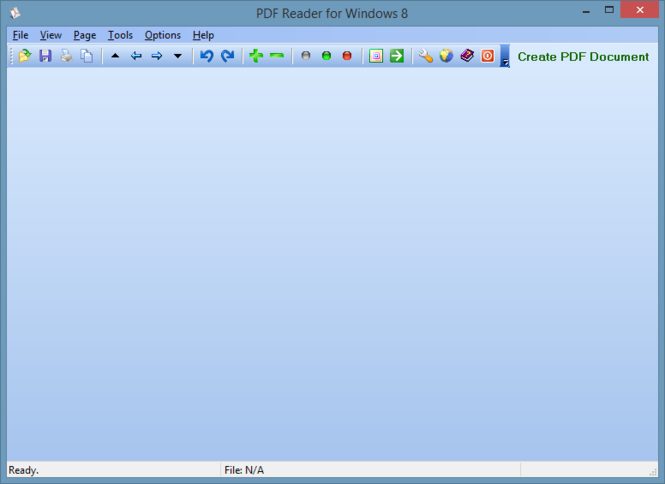Viewport: 665px width, 484px height.
Task: Click the 'Ready.' status bar text
Action: point(23,470)
